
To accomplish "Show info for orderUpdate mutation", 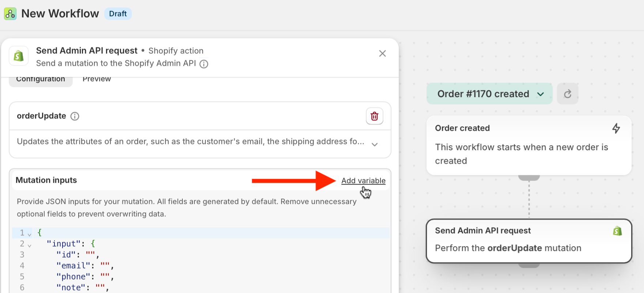I will click(75, 116).
